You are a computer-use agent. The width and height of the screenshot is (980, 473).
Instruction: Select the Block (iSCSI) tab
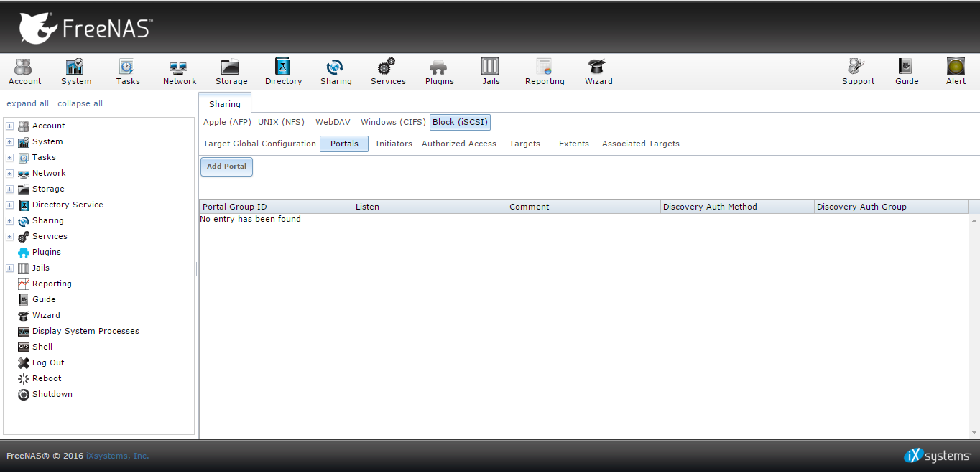[x=460, y=122]
